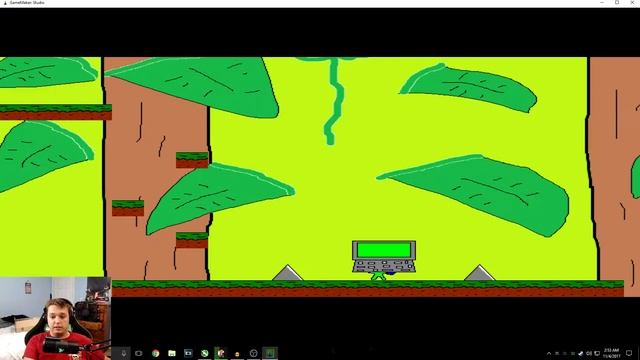
Task: Open the Action Center notifications icon
Action: [629, 353]
